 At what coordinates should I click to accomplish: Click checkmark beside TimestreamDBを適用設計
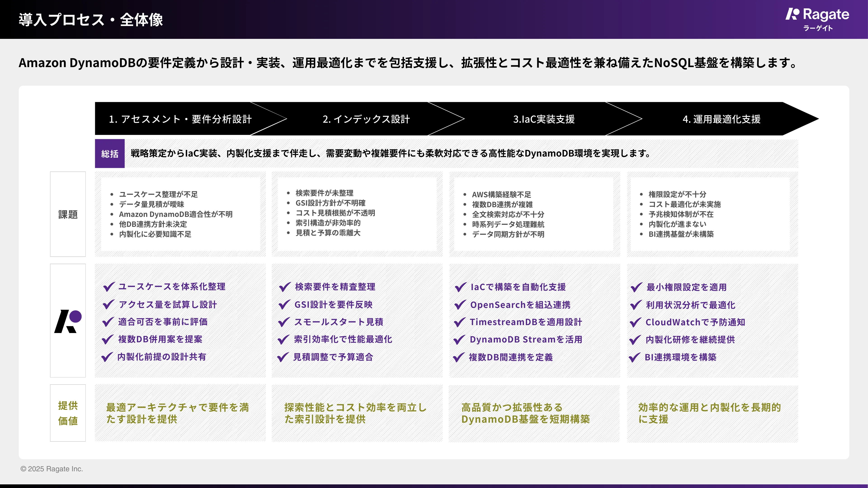click(x=460, y=323)
